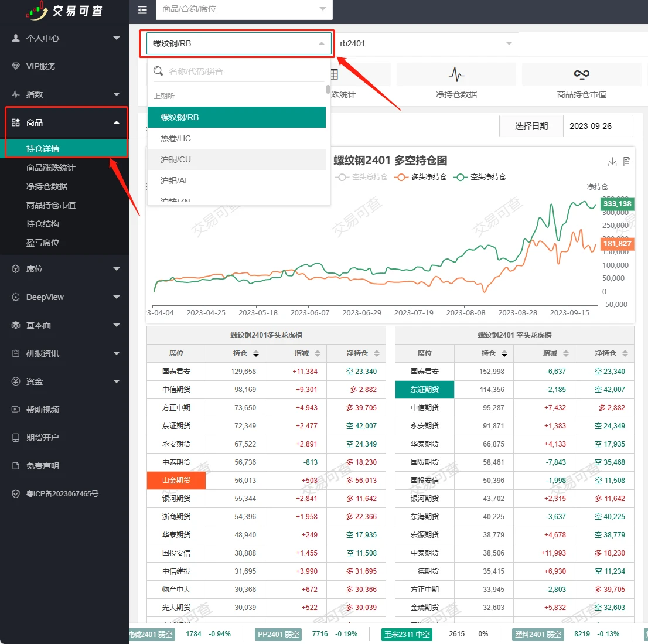This screenshot has width=648, height=644.
Task: Click the 交易可查 logo
Action: pyautogui.click(x=64, y=11)
